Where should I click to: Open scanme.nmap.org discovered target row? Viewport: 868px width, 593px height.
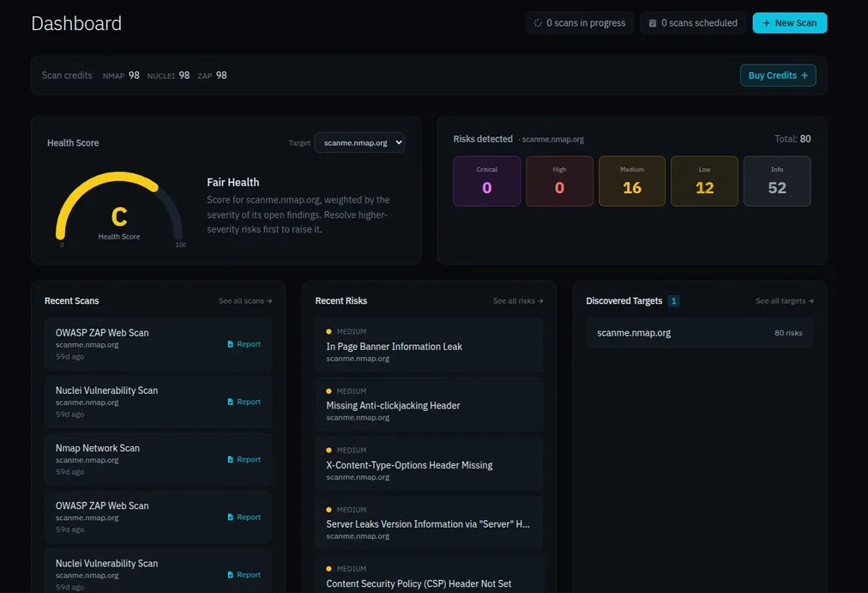point(700,333)
